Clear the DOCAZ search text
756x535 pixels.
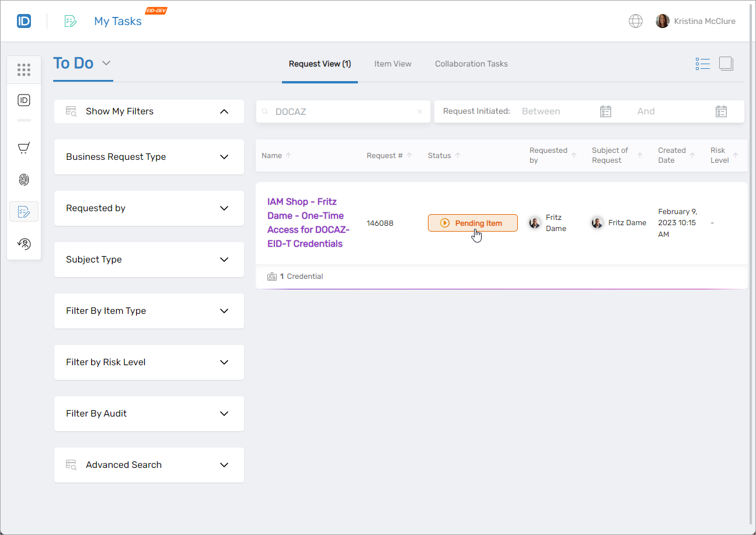[419, 111]
